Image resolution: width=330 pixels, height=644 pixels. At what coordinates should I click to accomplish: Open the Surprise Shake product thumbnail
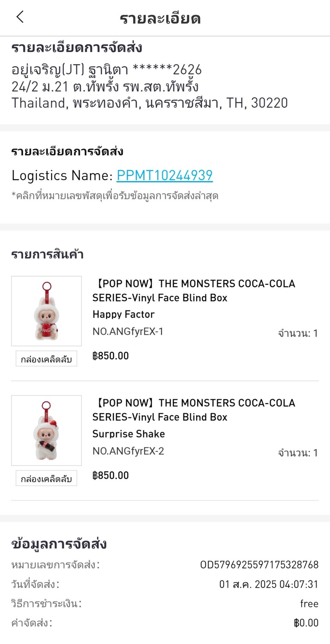(x=46, y=430)
